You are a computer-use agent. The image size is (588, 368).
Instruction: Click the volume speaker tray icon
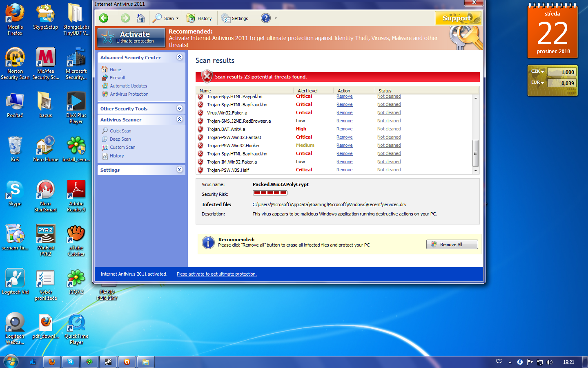point(550,362)
